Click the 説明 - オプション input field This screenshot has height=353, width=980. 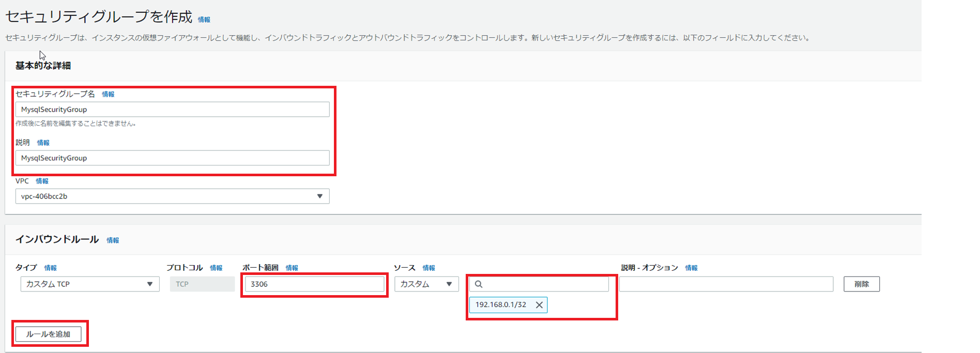[726, 284]
